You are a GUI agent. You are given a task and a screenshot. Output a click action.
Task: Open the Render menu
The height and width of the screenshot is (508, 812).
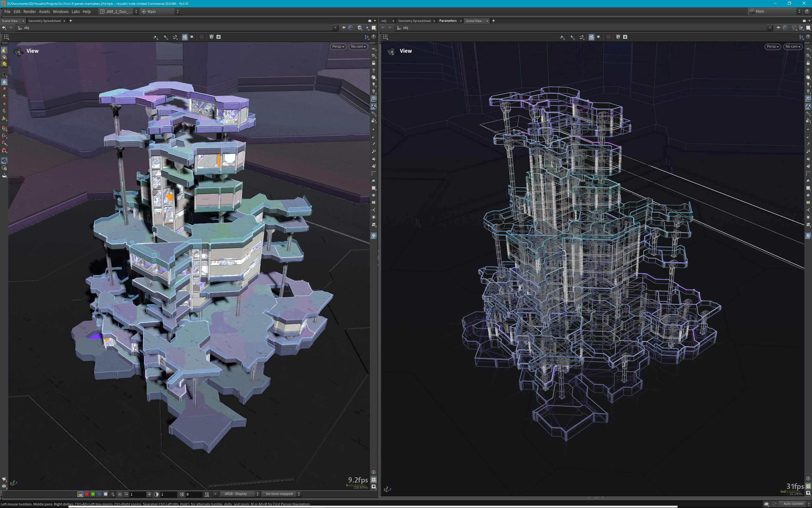(29, 11)
